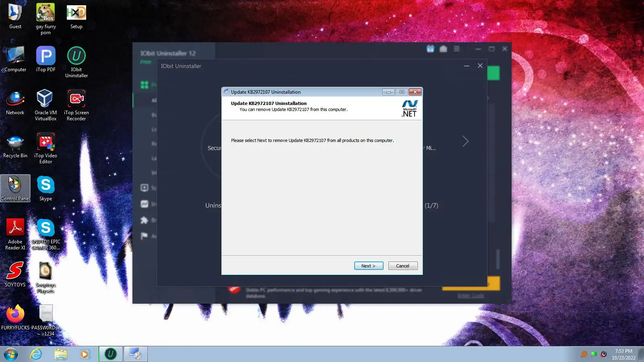This screenshot has width=644, height=362.
Task: Open Windows Media Player from the taskbar
Action: tap(85, 354)
